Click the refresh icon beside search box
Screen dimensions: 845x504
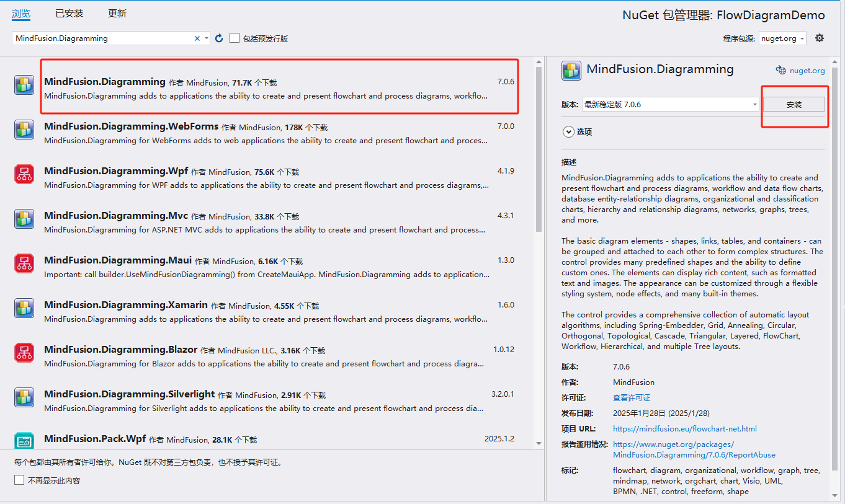click(219, 38)
